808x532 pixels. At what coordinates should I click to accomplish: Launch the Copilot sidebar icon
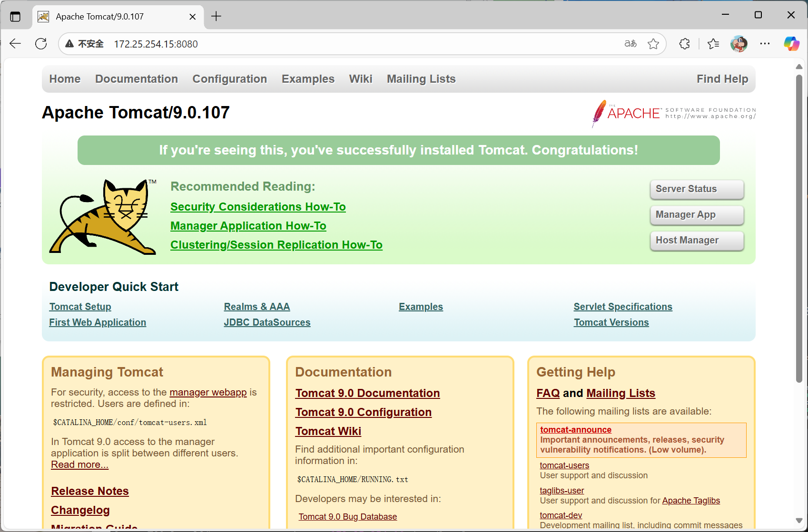tap(792, 44)
